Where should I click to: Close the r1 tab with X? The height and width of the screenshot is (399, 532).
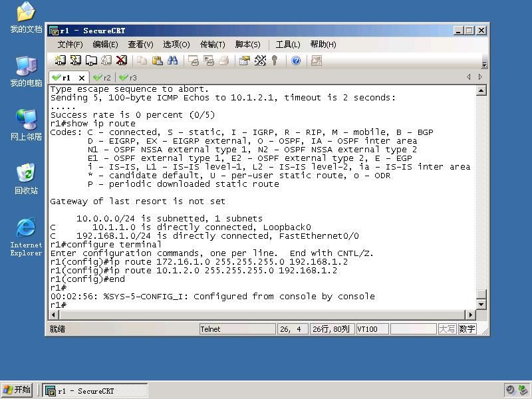[x=81, y=78]
